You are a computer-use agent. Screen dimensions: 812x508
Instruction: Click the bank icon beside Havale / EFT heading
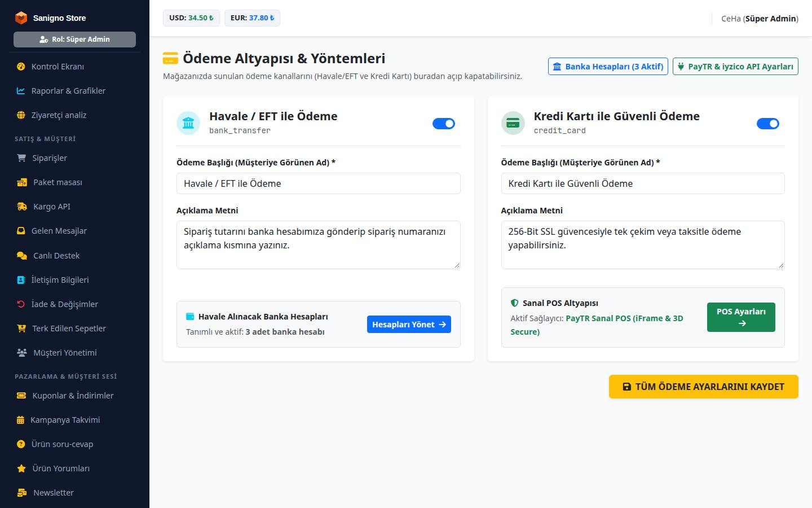(188, 123)
